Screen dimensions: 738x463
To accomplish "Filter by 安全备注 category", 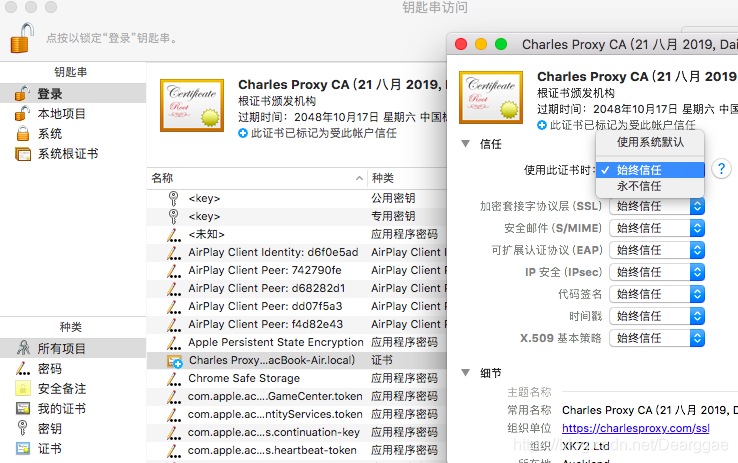I will (73, 389).
